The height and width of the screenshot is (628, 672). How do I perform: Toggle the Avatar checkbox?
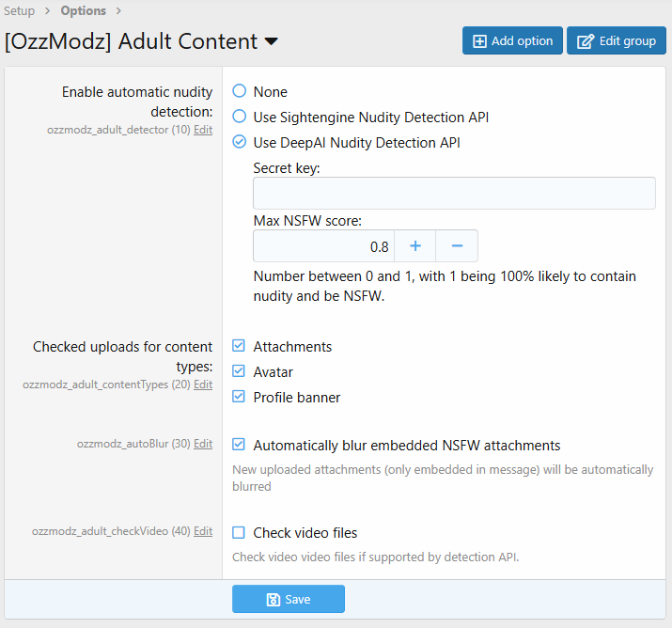[x=240, y=371]
